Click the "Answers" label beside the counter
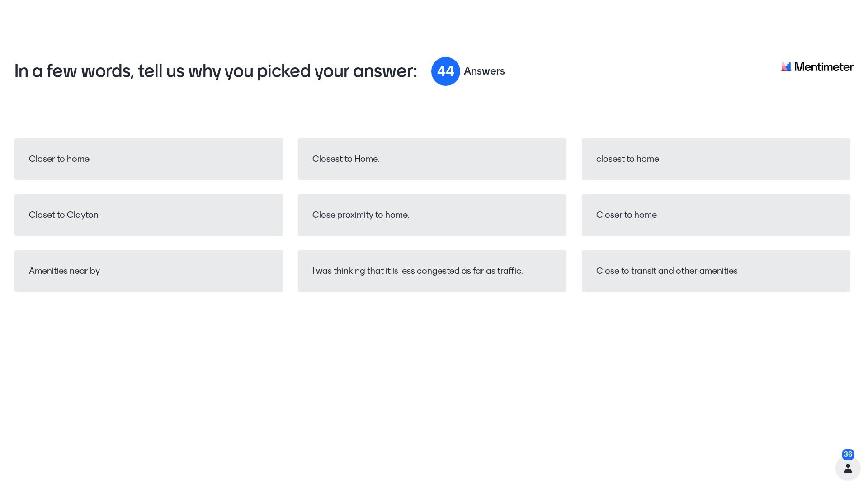This screenshot has height=488, width=868. (x=484, y=71)
